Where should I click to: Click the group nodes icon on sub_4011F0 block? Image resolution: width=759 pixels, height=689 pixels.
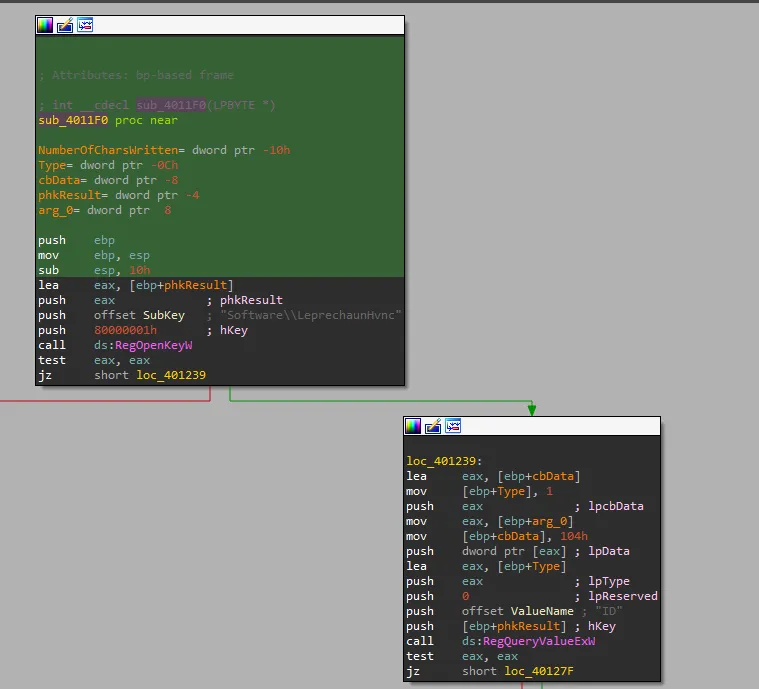tap(85, 25)
